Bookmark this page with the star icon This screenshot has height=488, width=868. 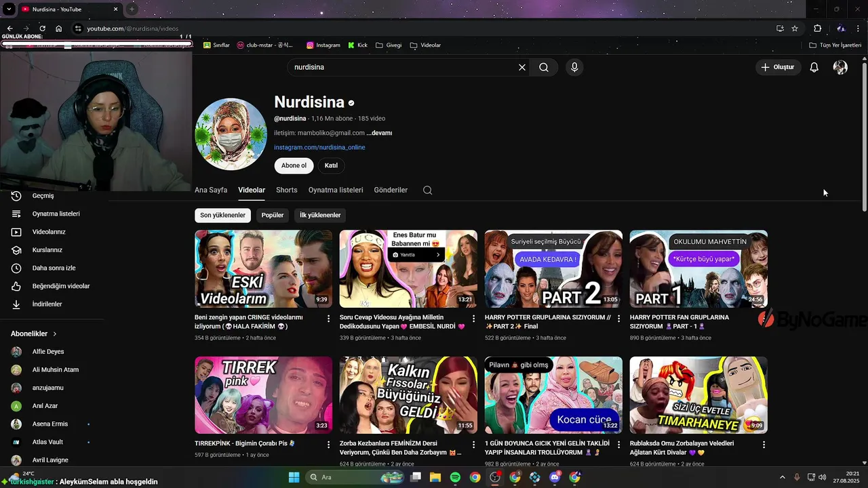(795, 28)
